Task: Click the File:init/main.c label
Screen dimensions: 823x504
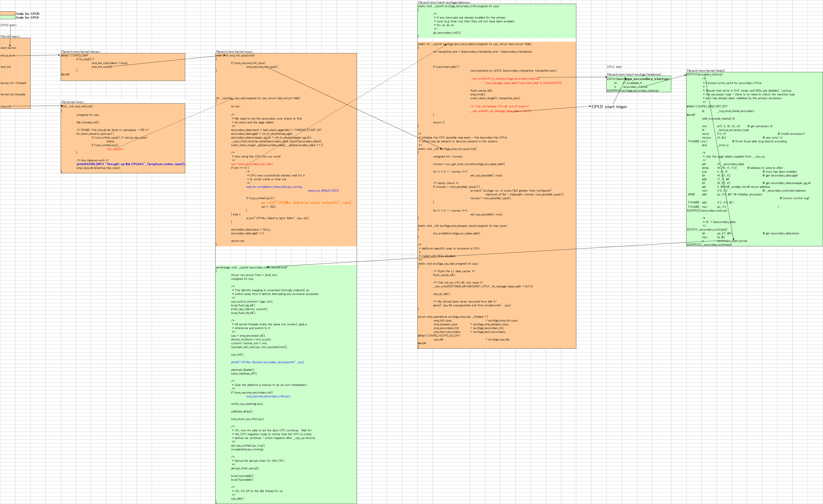Action: coord(10,36)
